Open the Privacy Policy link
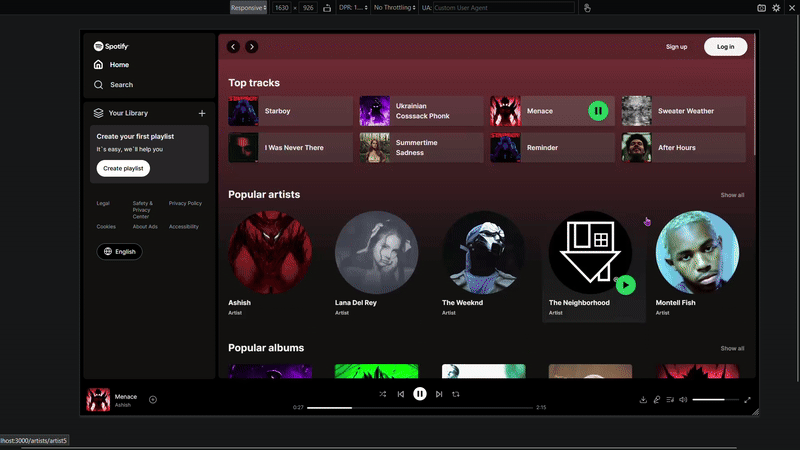Image resolution: width=800 pixels, height=450 pixels. [x=185, y=203]
